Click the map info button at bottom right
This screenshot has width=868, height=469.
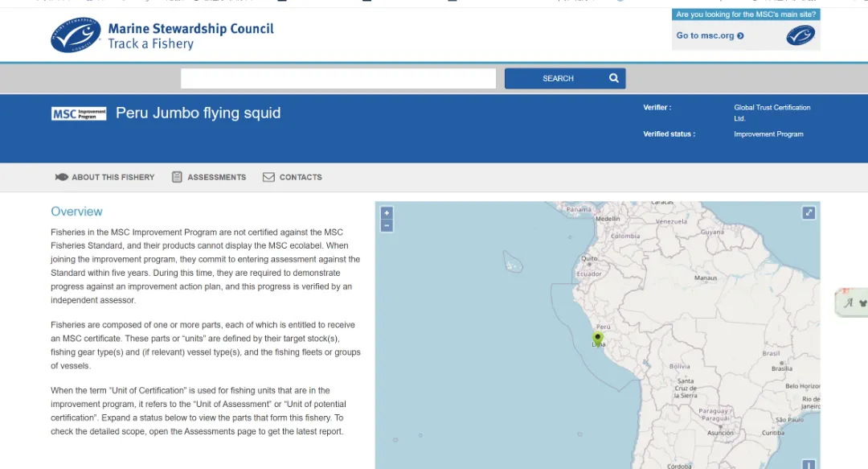tap(809, 464)
